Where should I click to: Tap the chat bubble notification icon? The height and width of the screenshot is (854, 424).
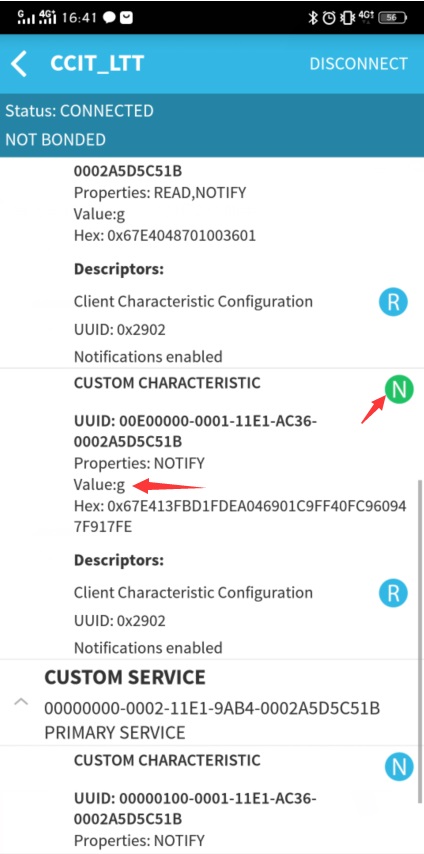109,18
